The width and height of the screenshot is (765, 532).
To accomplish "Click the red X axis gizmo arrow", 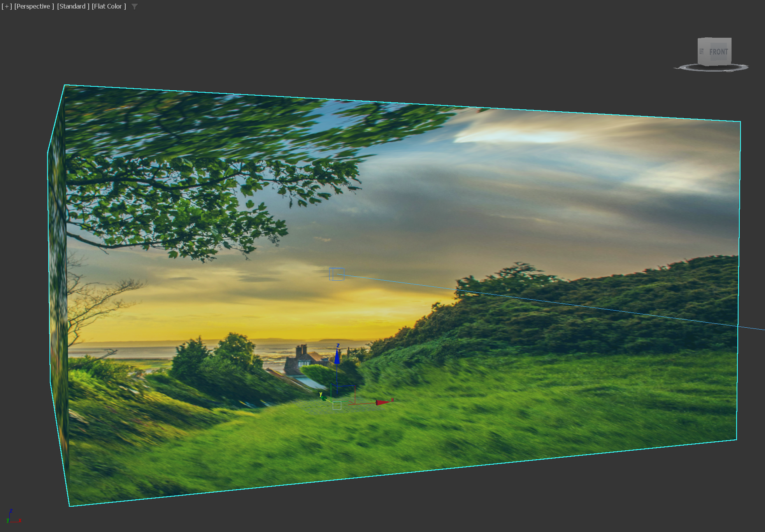I will [382, 402].
